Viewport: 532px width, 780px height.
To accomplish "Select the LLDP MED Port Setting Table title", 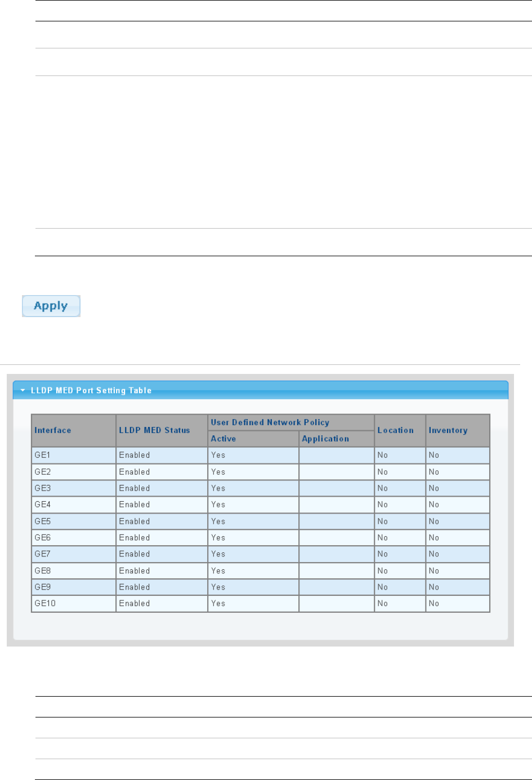I will (91, 390).
